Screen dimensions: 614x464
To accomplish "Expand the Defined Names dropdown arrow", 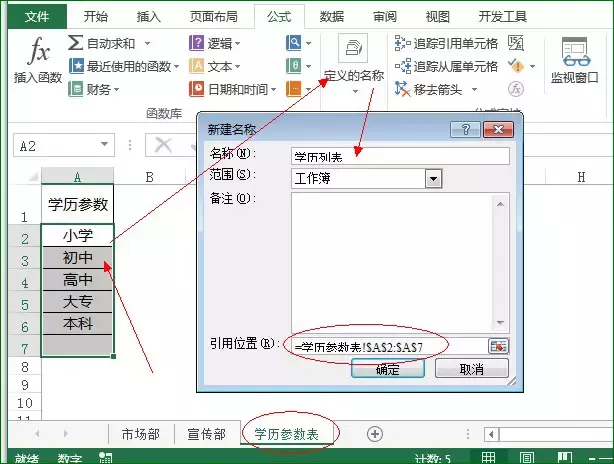I will 355,91.
